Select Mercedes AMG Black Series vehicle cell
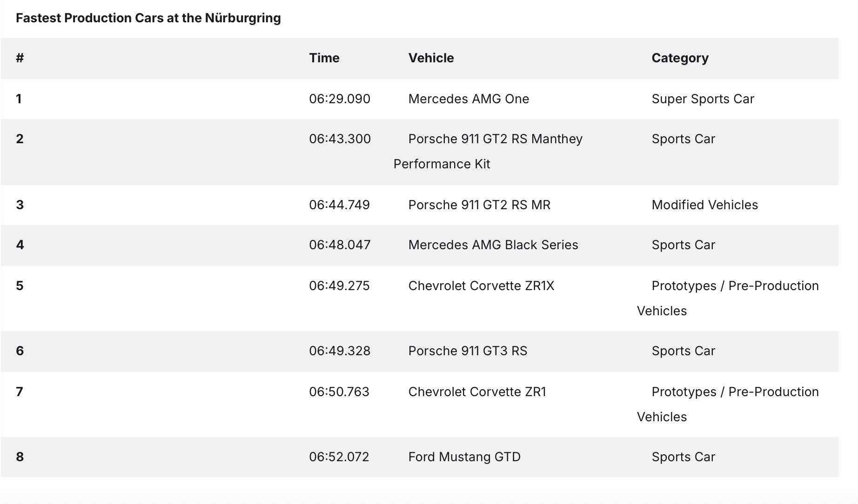Screen dimensions: 858x504 click(x=493, y=245)
